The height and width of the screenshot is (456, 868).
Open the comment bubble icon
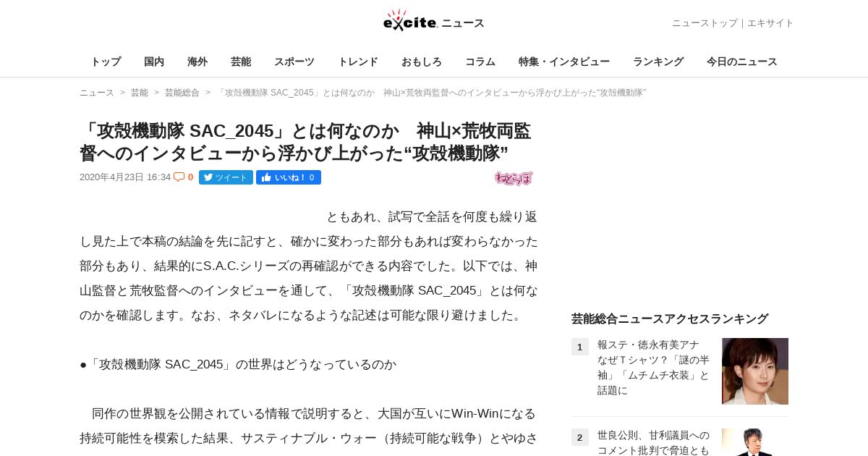coord(179,177)
